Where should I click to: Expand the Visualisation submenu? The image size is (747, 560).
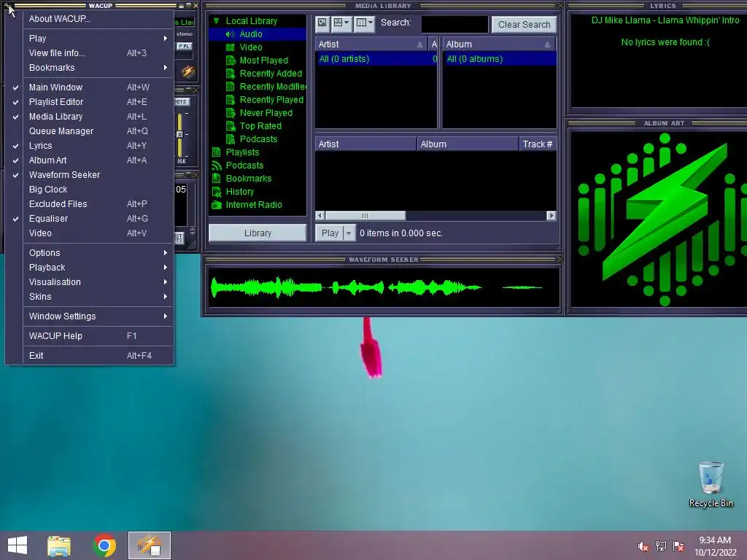89,282
